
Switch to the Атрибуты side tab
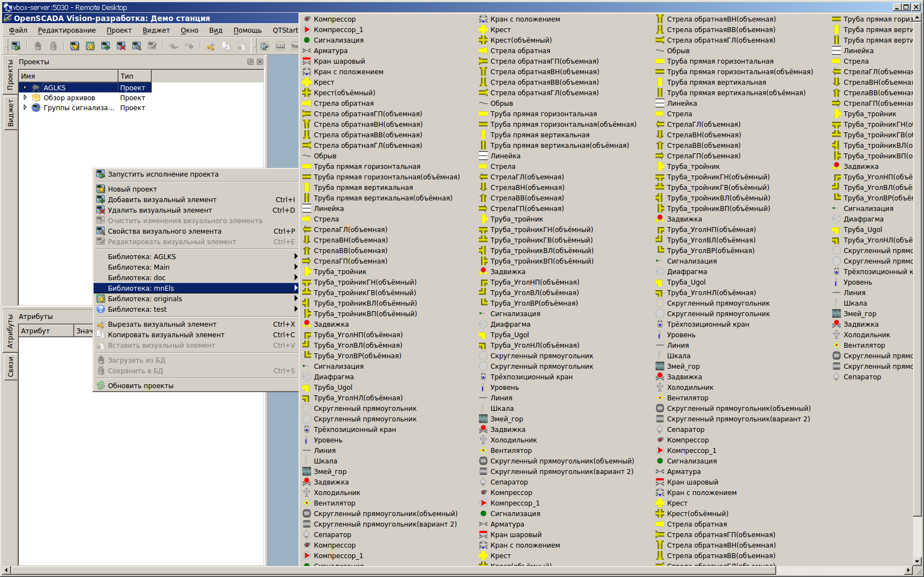click(x=10, y=331)
